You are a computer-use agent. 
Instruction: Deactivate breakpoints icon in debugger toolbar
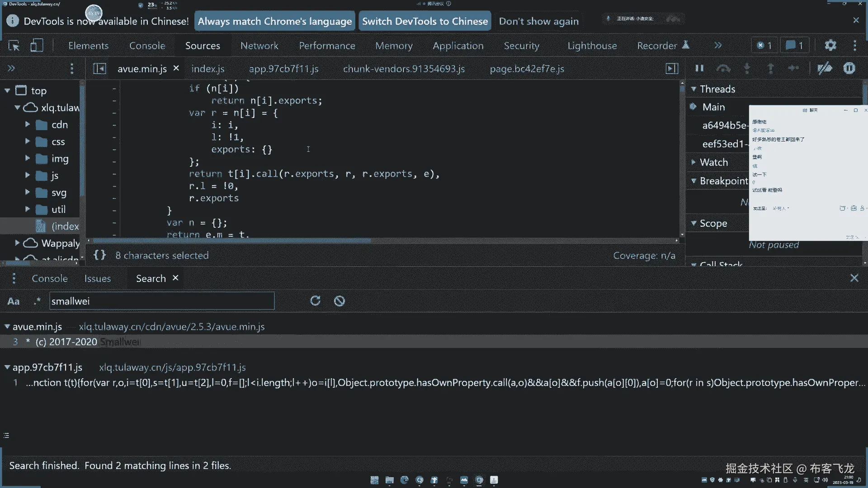pos(825,69)
